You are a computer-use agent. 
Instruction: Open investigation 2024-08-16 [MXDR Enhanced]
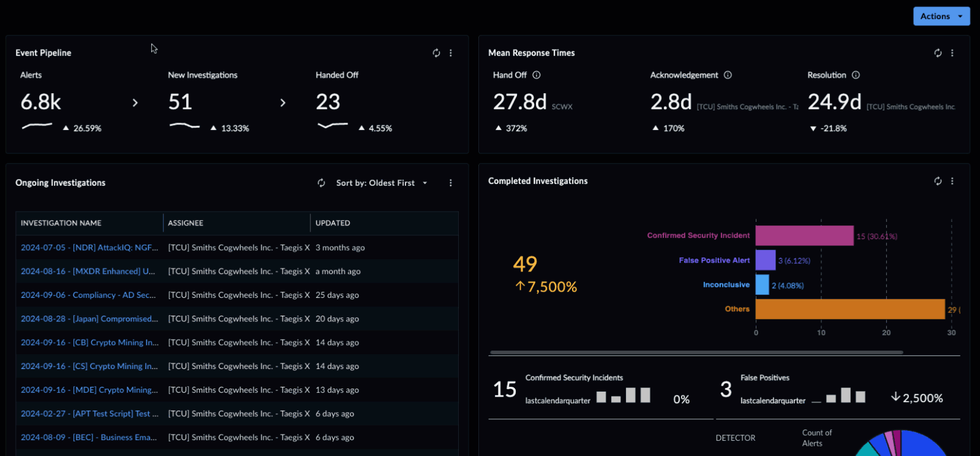88,272
